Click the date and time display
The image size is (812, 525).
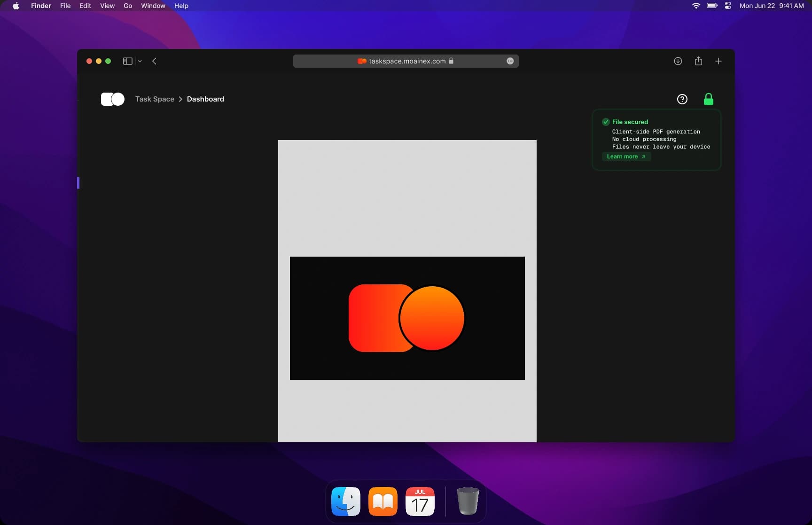(772, 6)
